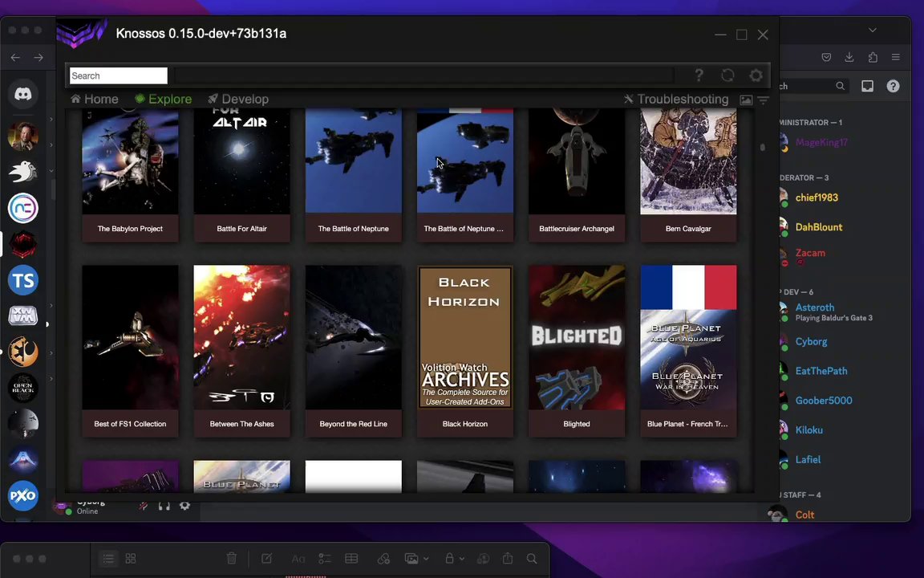Open the Blighted mod tile

tap(577, 351)
